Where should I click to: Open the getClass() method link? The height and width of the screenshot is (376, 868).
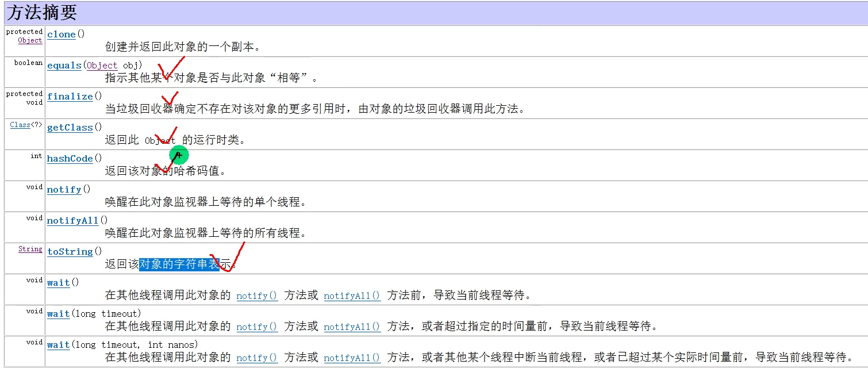click(x=70, y=128)
